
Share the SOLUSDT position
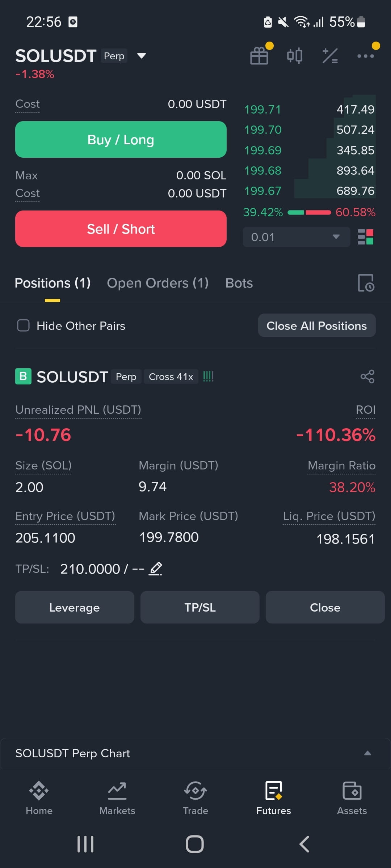(x=367, y=376)
